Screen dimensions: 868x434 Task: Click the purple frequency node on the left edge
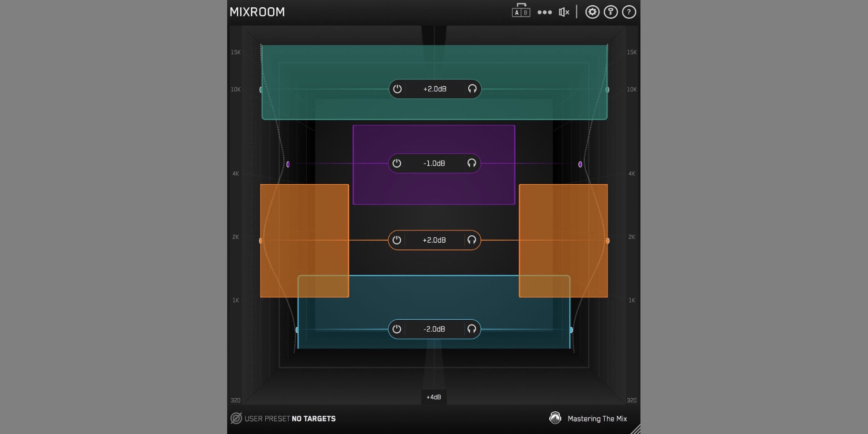(x=288, y=164)
